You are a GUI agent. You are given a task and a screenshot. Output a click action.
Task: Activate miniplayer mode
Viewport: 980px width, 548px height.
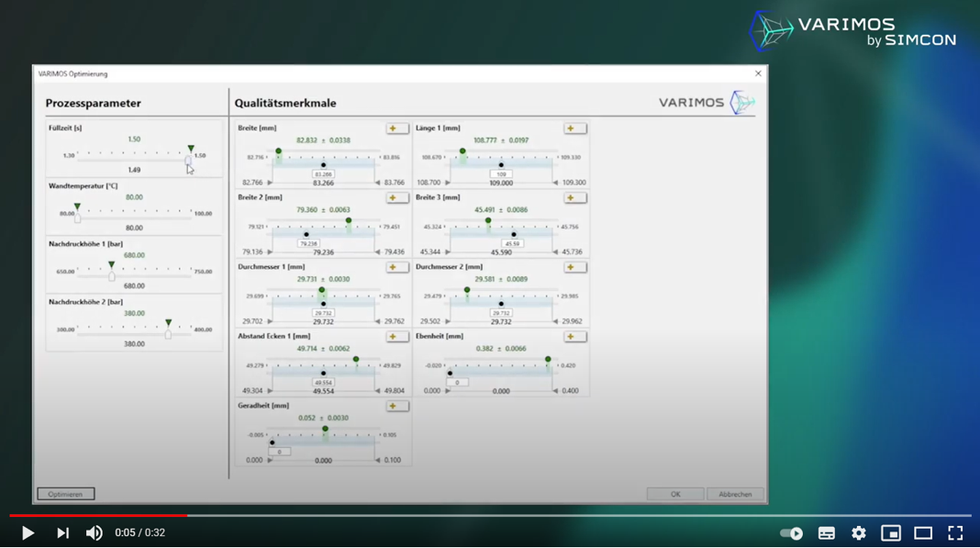891,533
